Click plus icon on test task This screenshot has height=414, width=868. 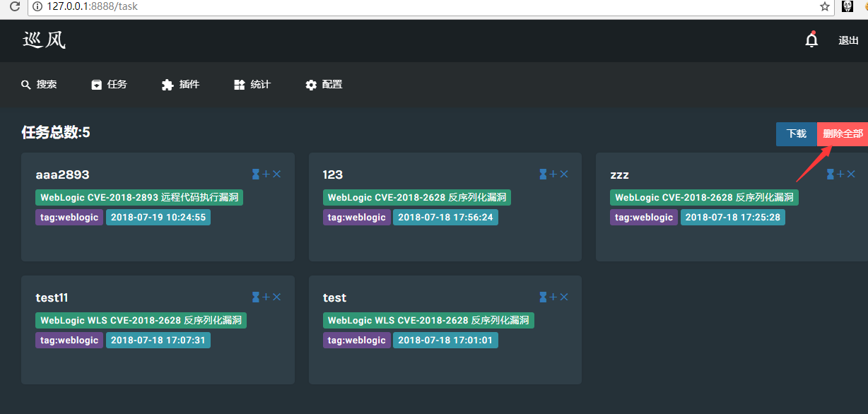click(x=553, y=297)
